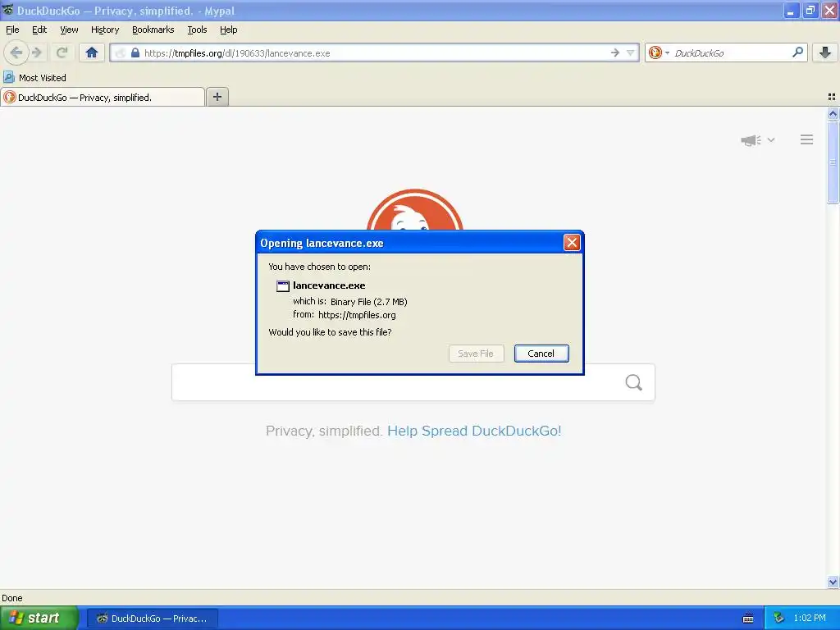Click the scrollbar down arrow
The width and height of the screenshot is (840, 630).
(833, 582)
